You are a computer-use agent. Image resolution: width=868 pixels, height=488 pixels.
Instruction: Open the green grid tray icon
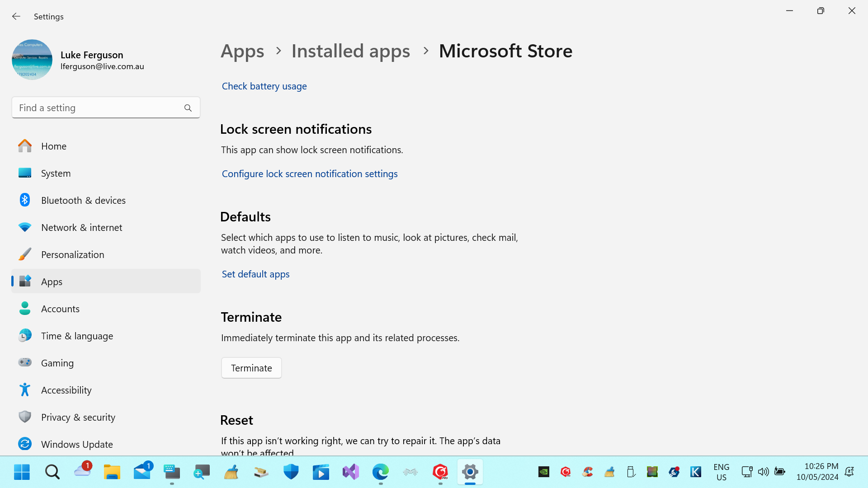click(x=652, y=472)
